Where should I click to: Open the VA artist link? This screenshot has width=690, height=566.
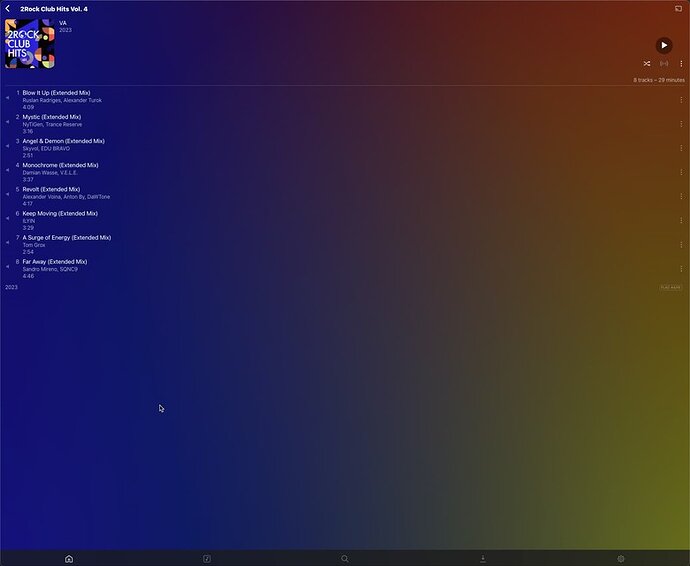(x=63, y=23)
